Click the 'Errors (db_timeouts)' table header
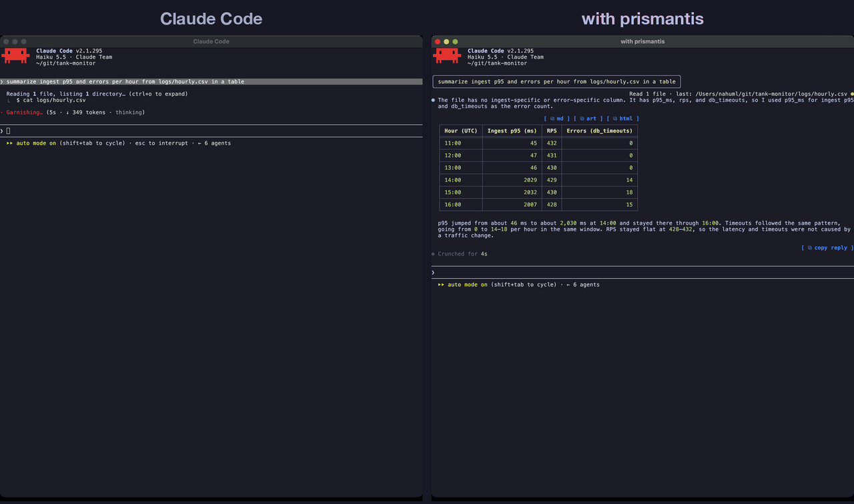This screenshot has height=504, width=854. pyautogui.click(x=599, y=131)
